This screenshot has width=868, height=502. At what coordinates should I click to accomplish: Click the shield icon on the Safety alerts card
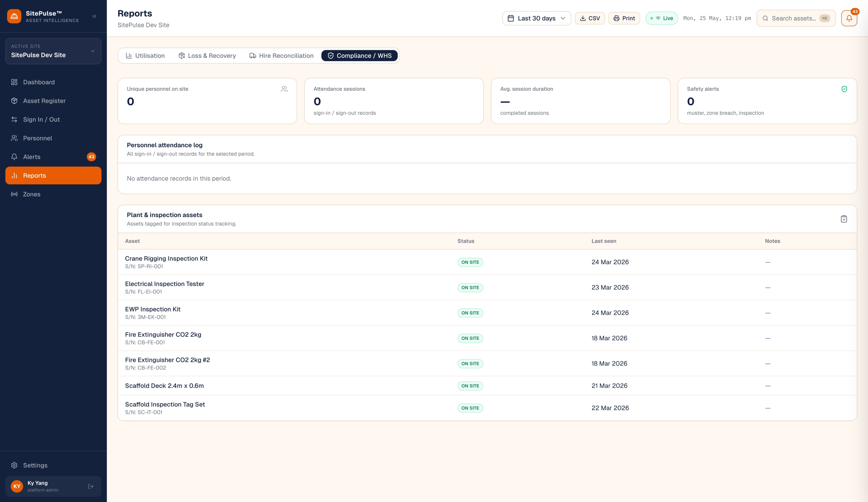[844, 89]
